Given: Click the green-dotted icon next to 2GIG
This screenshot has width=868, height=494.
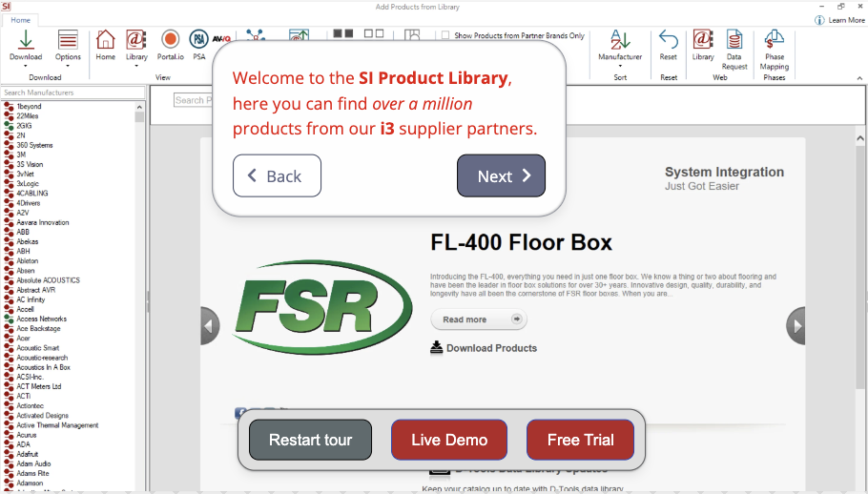Looking at the screenshot, I should [x=9, y=126].
